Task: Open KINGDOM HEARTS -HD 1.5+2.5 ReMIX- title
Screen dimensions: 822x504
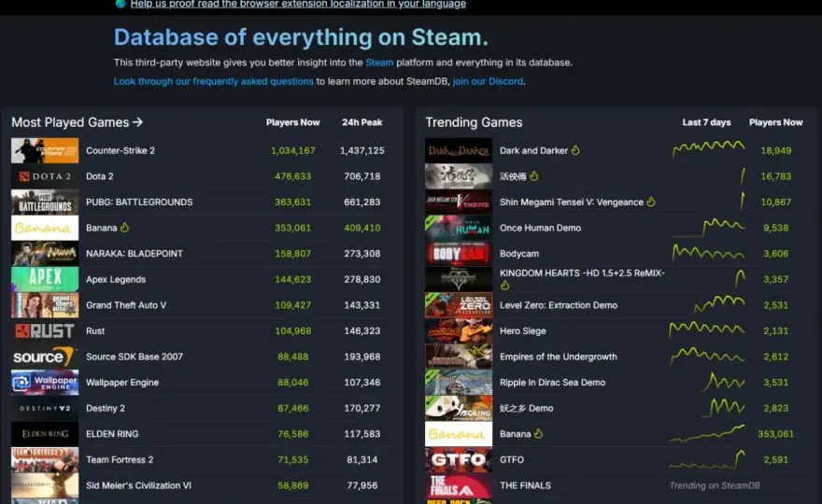Action: click(582, 273)
